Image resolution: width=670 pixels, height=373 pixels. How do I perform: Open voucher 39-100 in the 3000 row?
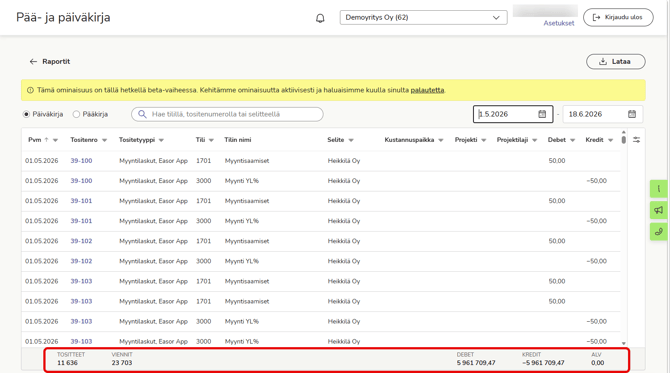point(81,181)
